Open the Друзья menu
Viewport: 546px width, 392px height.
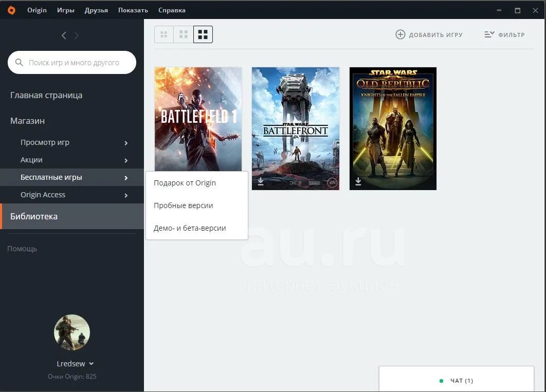[x=96, y=10]
